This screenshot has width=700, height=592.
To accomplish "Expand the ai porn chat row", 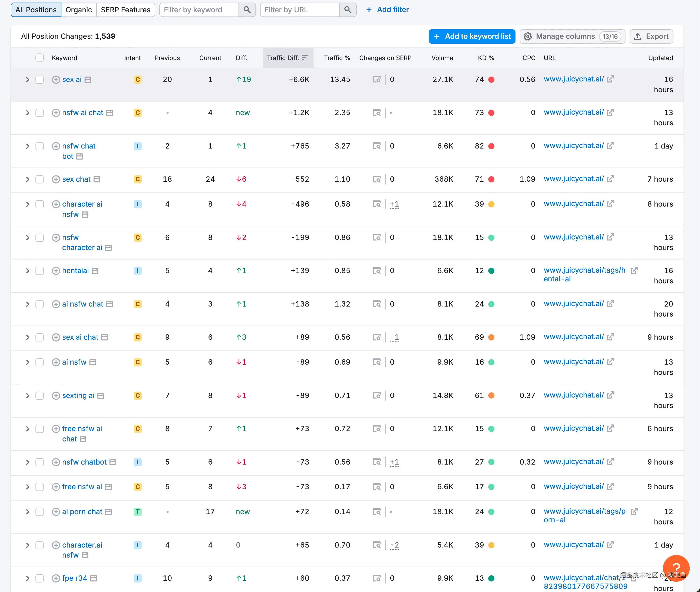I will pos(27,512).
